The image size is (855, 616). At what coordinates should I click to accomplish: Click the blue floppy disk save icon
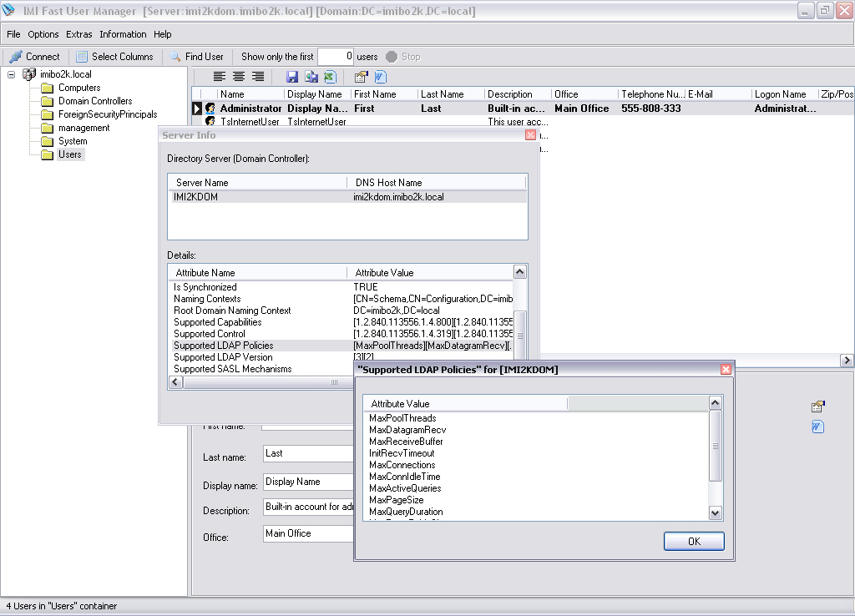coord(292,77)
